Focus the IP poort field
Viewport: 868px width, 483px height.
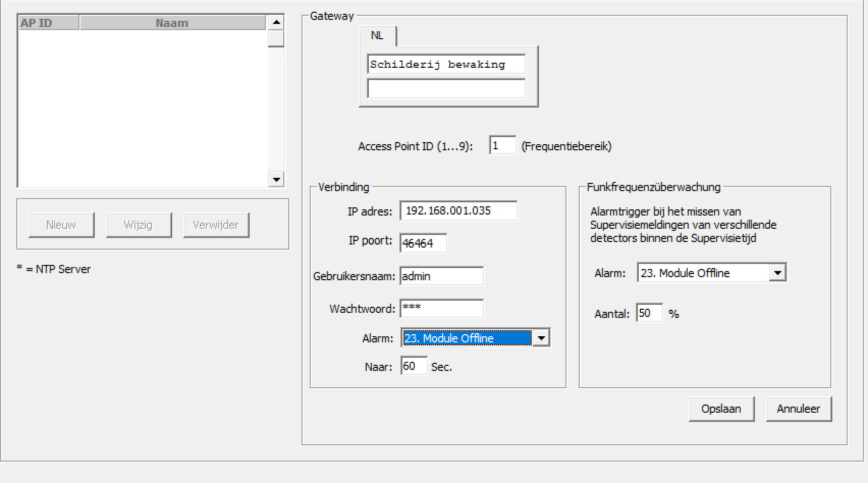423,243
